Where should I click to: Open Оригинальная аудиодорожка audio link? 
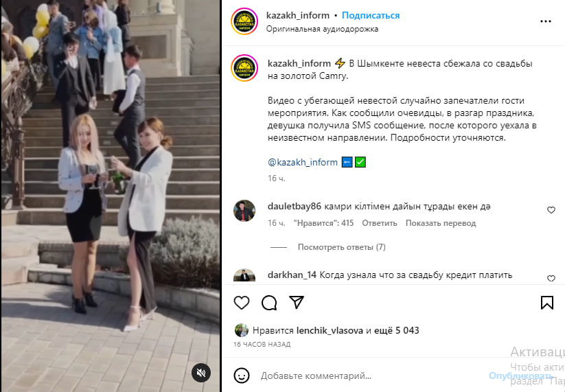pos(322,29)
